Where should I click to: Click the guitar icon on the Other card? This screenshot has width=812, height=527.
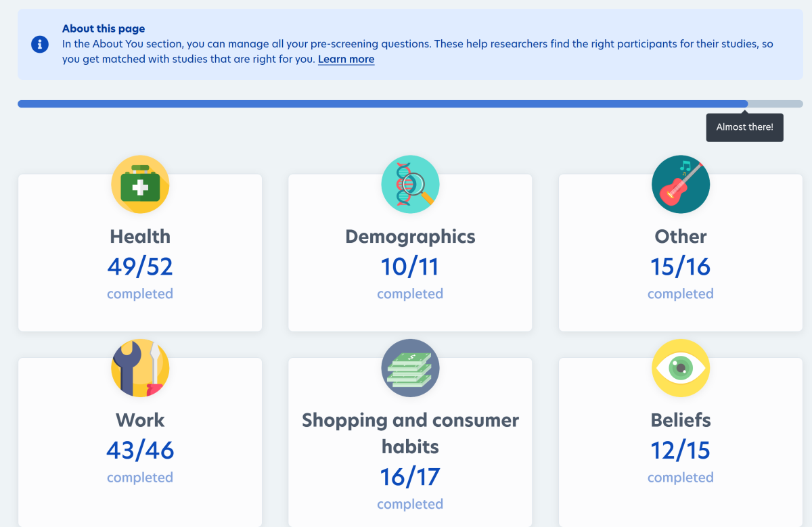click(x=681, y=184)
